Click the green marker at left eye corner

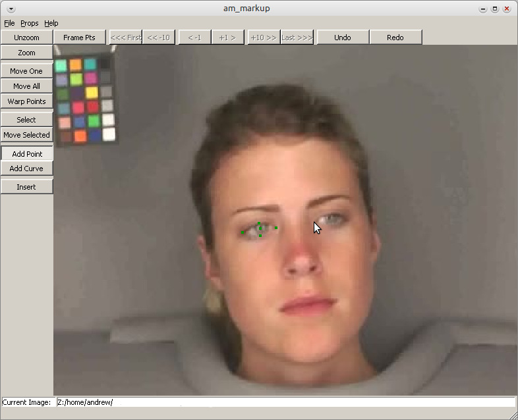coord(243,232)
